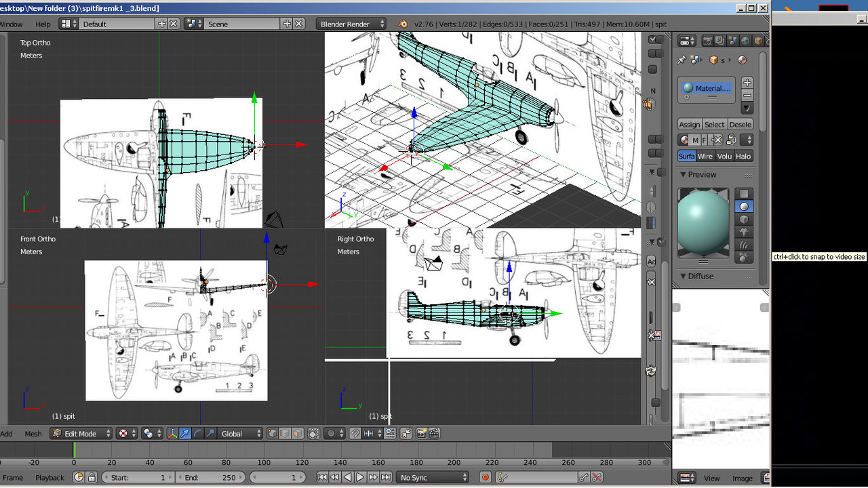Open the World properties tab

(x=745, y=41)
